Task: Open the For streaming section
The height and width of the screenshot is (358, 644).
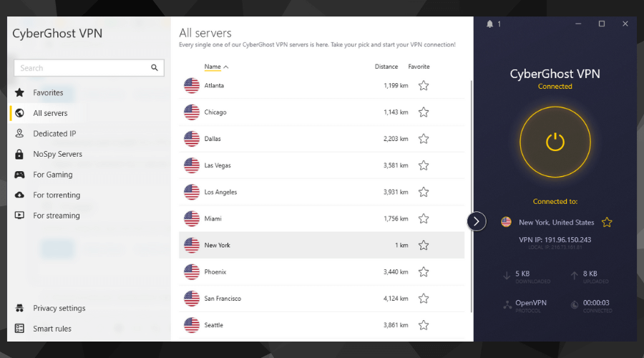Action: tap(57, 216)
